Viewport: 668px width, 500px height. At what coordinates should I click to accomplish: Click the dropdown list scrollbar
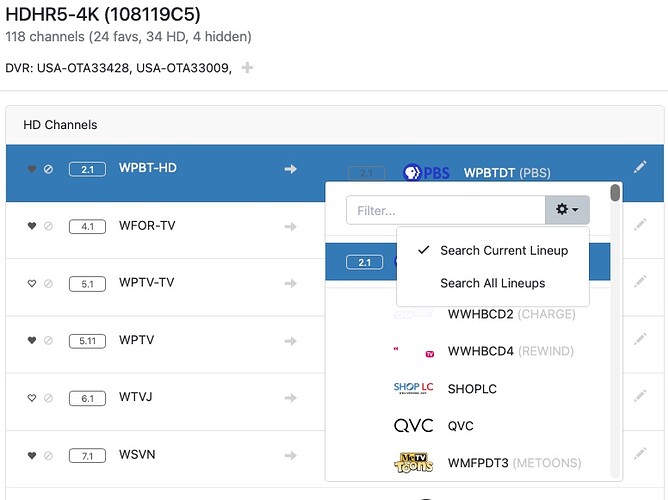point(616,193)
